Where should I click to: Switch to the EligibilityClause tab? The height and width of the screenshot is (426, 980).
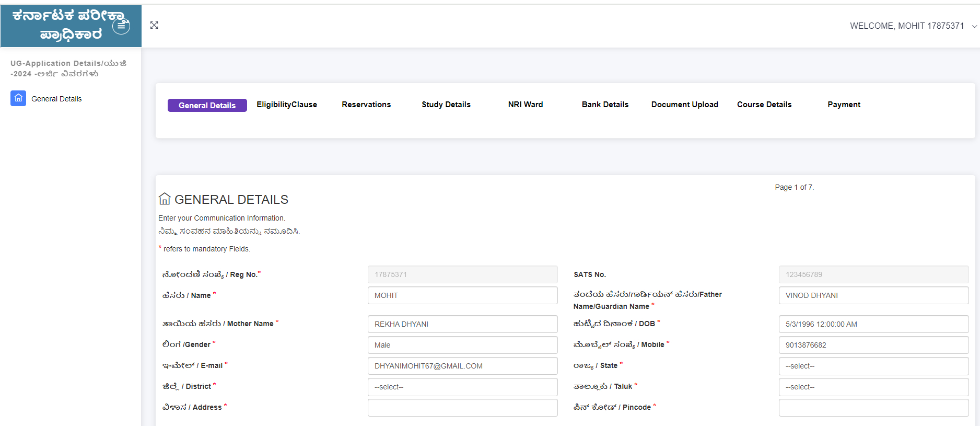287,105
